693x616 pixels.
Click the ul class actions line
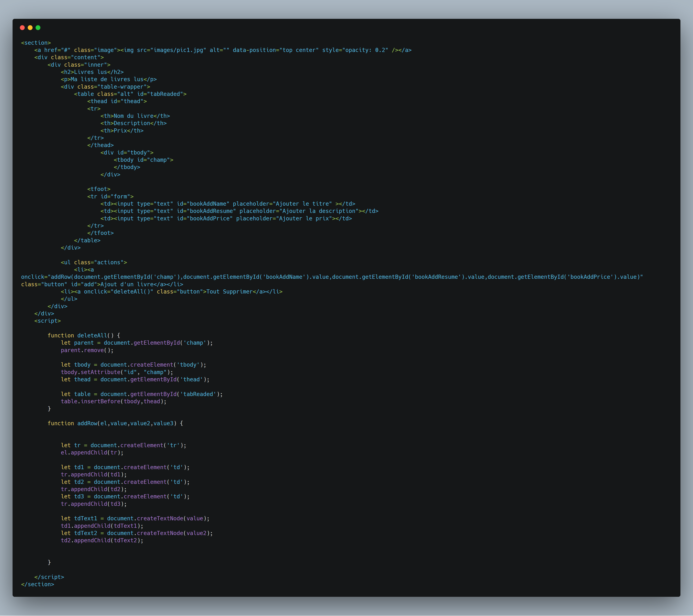tap(94, 262)
